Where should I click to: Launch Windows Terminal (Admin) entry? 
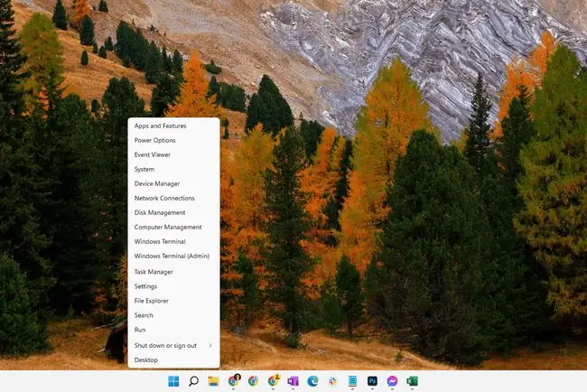click(172, 257)
